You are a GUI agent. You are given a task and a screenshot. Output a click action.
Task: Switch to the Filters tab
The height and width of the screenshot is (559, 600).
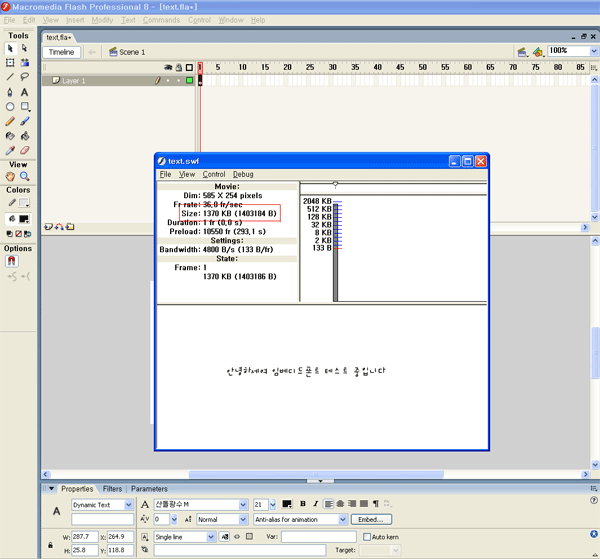tap(112, 489)
